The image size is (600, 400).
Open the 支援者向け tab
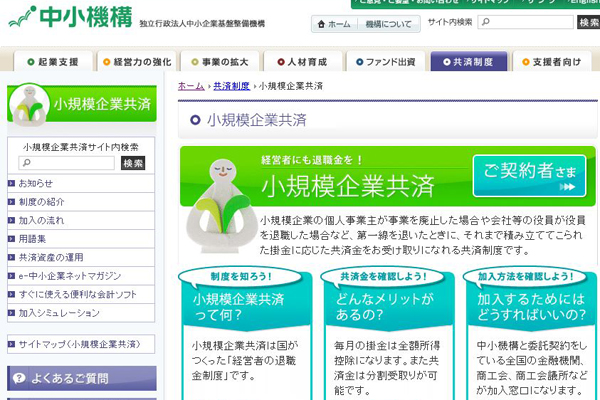pos(552,61)
